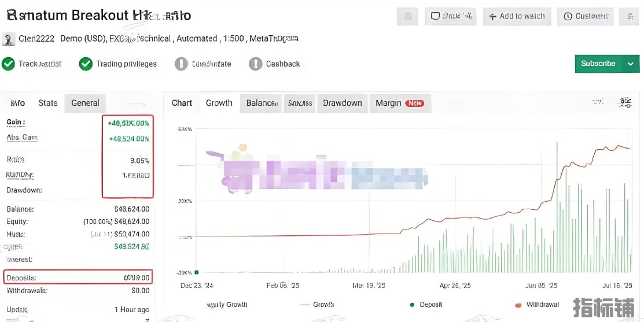Click the Cashback exclamation status icon
The image size is (644, 322).
pyautogui.click(x=255, y=64)
